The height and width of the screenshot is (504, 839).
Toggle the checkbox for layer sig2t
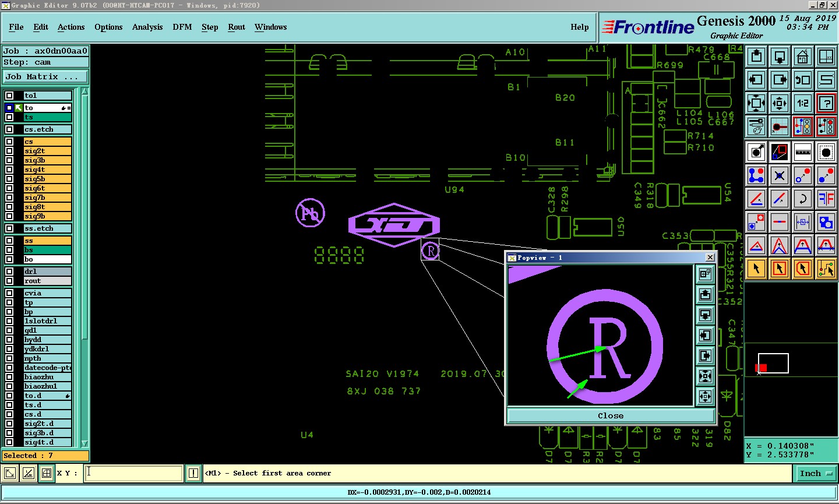(9, 151)
